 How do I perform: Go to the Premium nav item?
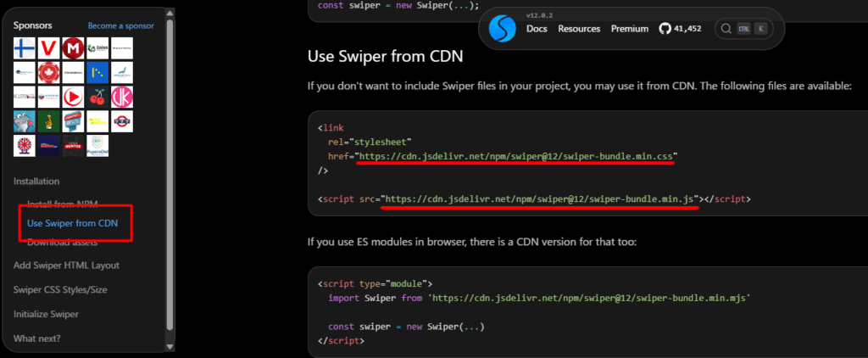629,29
